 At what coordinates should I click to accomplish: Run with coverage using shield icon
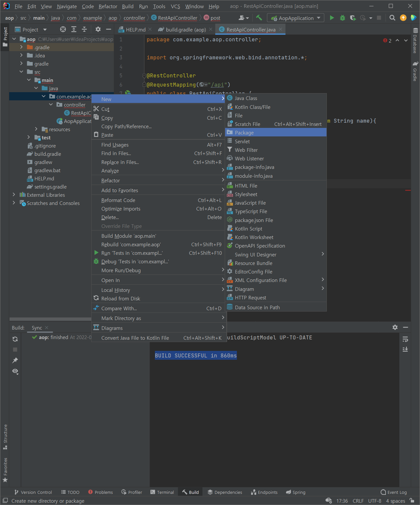[x=353, y=18]
